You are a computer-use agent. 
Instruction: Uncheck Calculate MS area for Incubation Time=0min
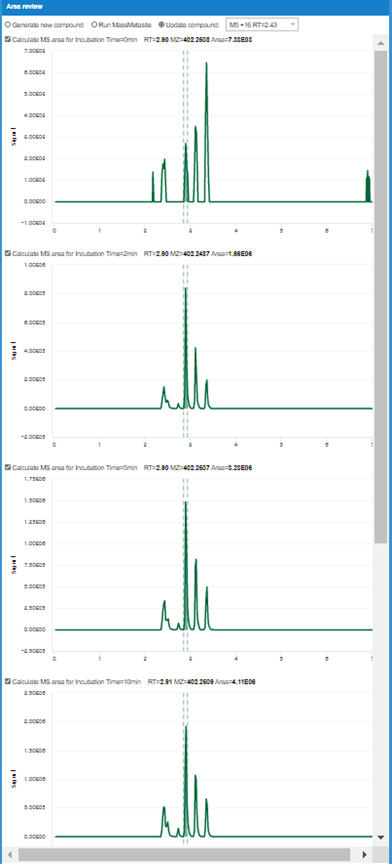pos(7,40)
